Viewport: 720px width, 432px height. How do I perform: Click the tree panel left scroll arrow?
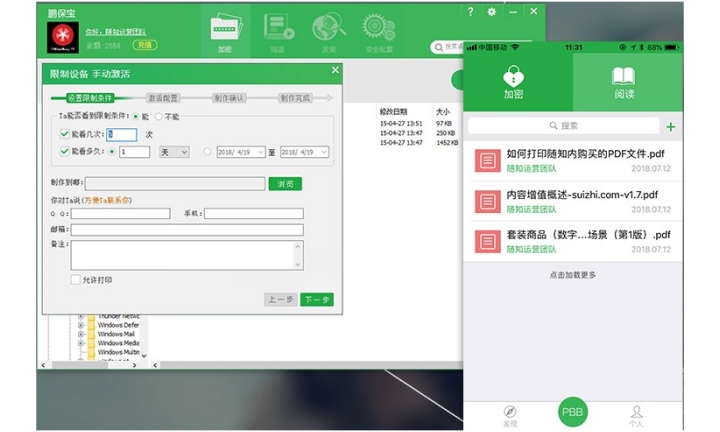pos(43,365)
